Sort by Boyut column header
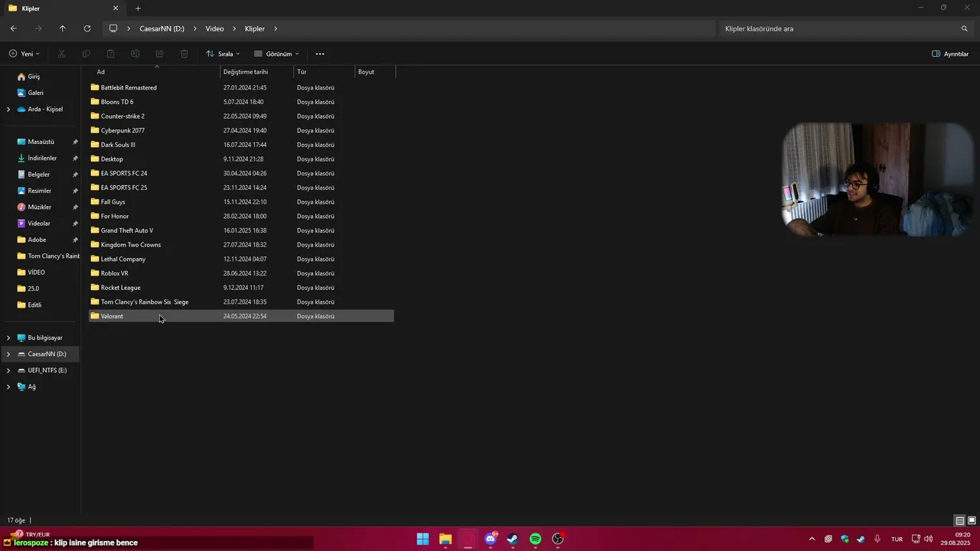The image size is (980, 551). pos(375,71)
